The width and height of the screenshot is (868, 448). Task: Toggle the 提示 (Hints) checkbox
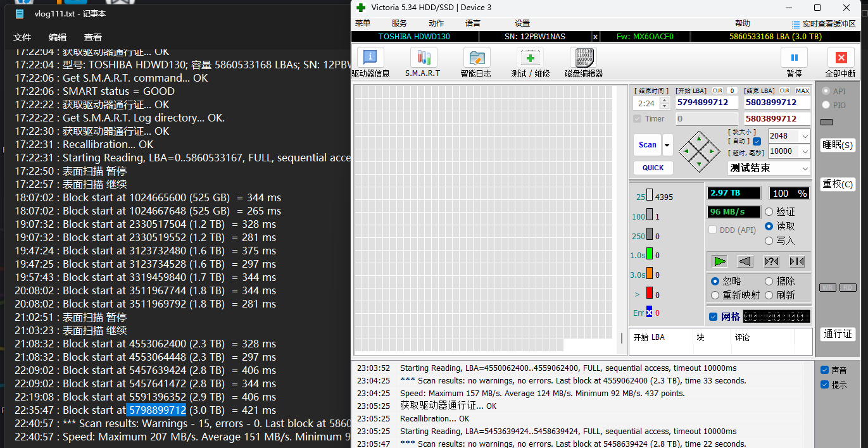[824, 385]
